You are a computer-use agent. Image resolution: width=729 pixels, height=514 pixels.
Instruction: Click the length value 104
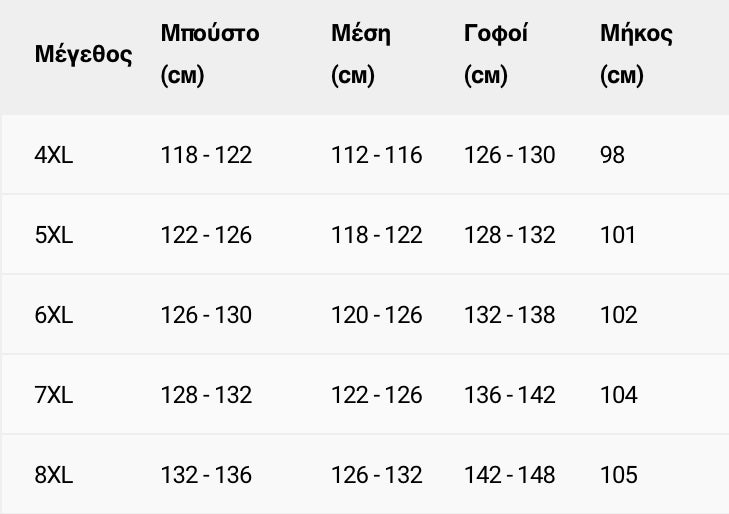point(619,395)
